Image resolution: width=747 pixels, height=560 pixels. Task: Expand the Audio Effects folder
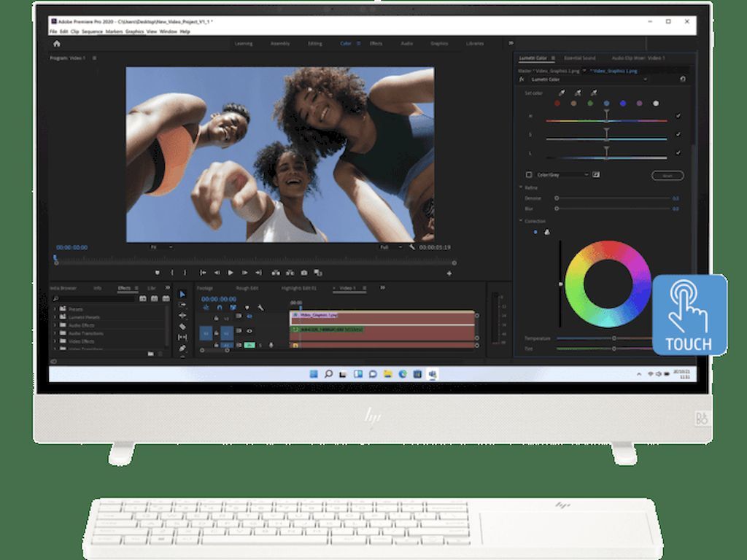click(55, 325)
